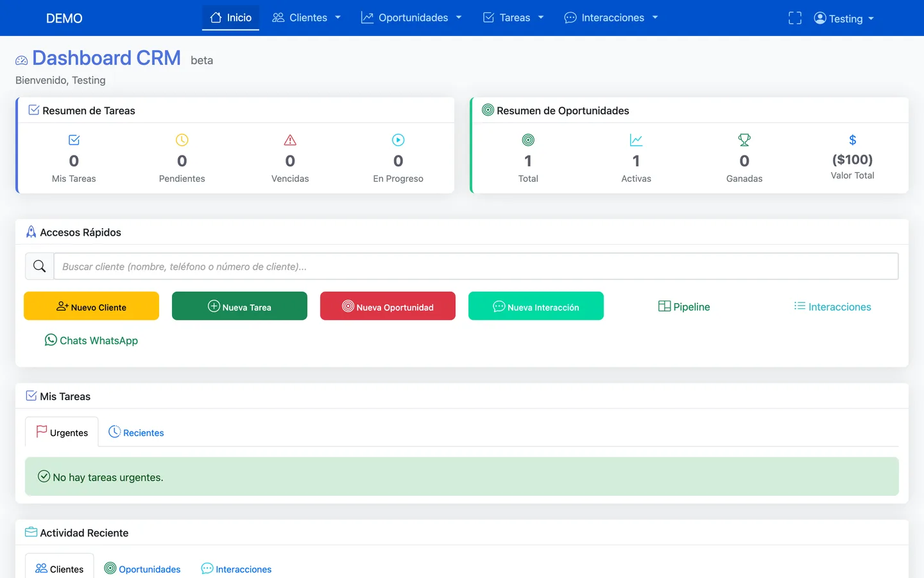Expand the Oportunidades navbar dropdown
924x578 pixels.
point(411,18)
